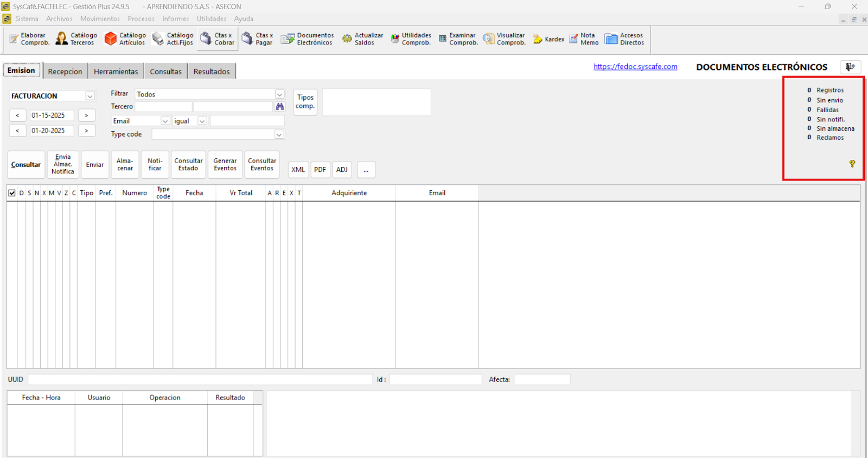Open the Filtrar Todos dropdown
This screenshot has width=868, height=458.
coord(279,94)
